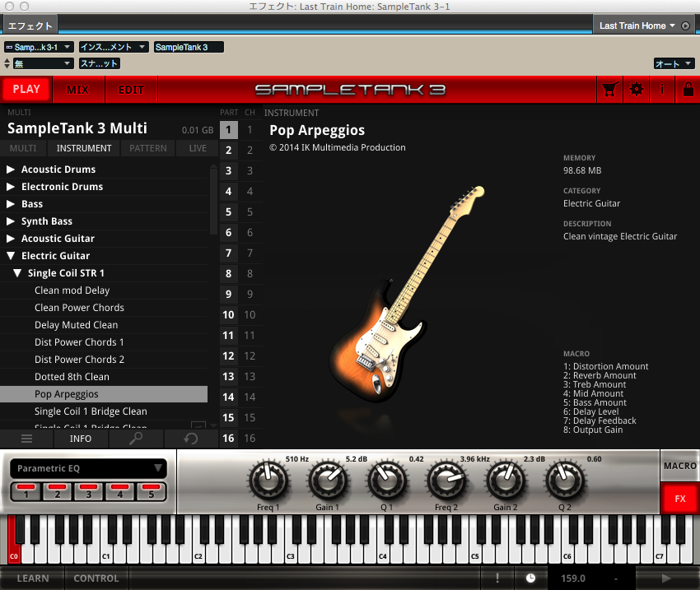
Task: Toggle the LEARN mode button
Action: pyautogui.click(x=33, y=578)
